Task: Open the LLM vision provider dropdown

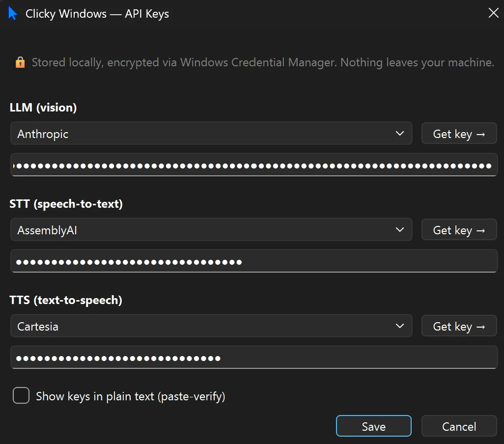Action: (x=211, y=133)
